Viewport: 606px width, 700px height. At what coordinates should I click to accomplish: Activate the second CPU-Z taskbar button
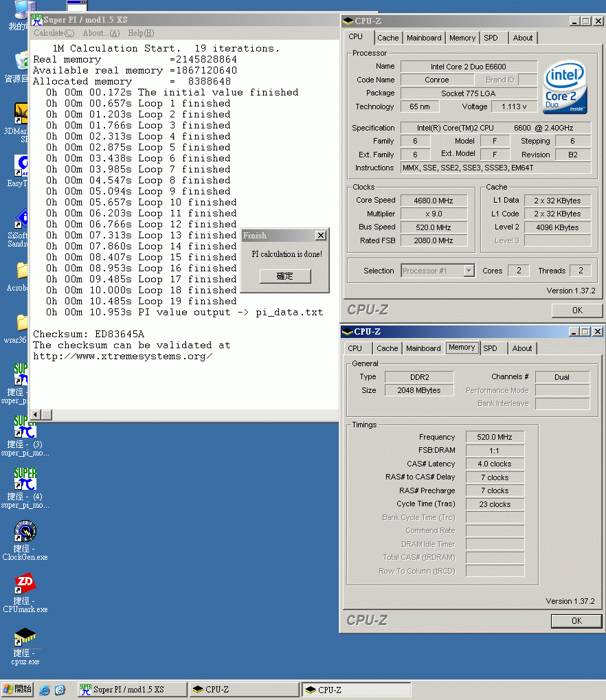pos(357,690)
